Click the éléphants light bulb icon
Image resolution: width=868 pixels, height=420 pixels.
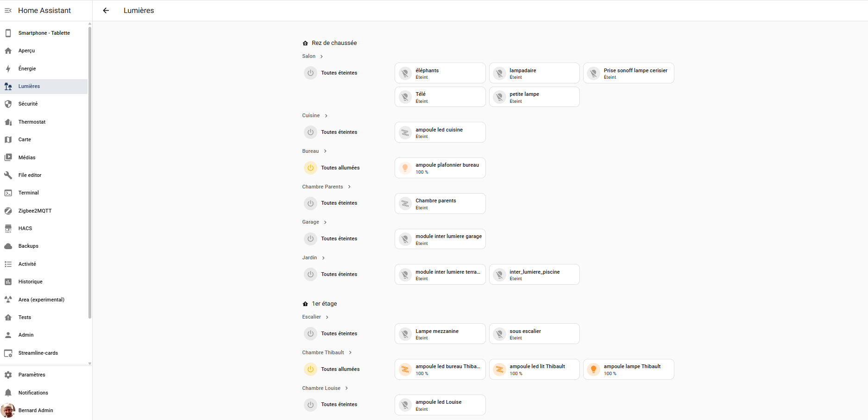(x=405, y=73)
